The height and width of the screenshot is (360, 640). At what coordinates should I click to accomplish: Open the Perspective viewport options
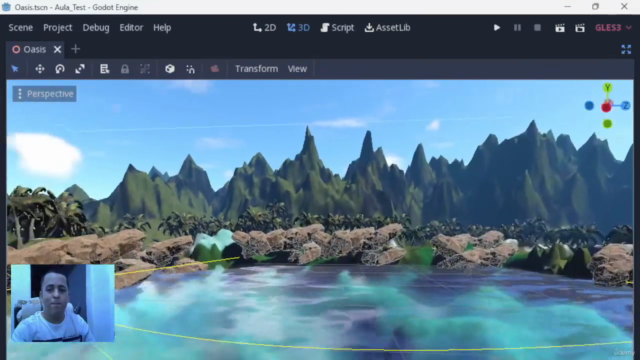coord(44,93)
